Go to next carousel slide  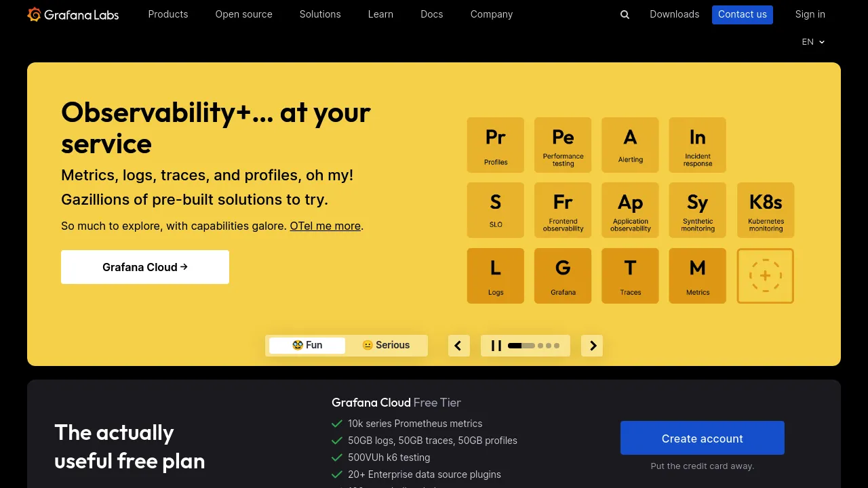592,346
